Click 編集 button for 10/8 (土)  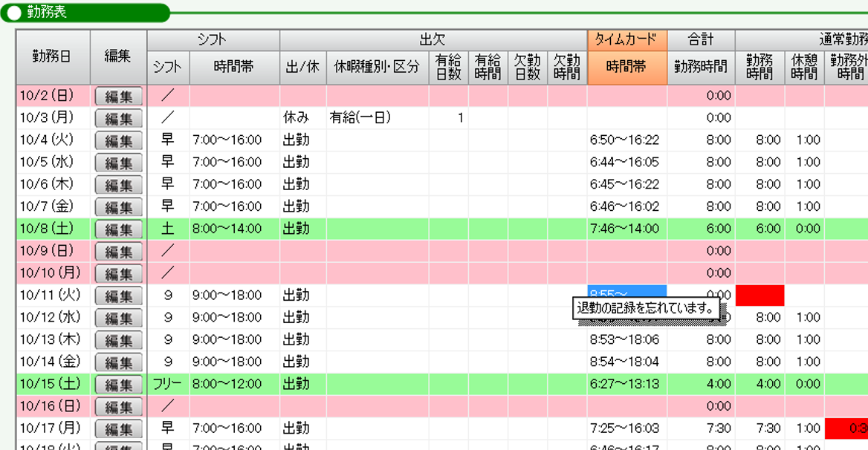[x=118, y=229]
